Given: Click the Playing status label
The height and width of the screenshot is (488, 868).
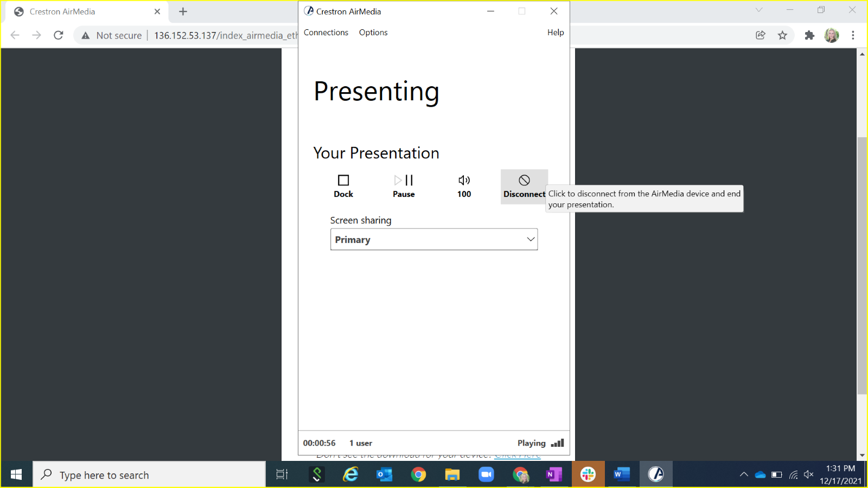Looking at the screenshot, I should (531, 443).
